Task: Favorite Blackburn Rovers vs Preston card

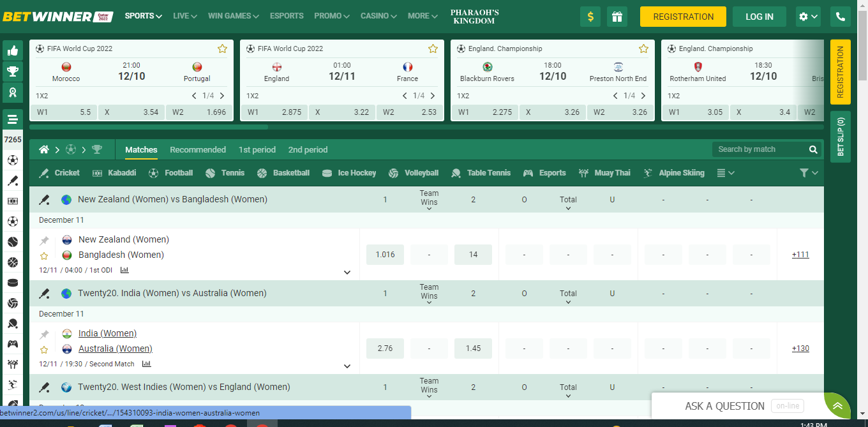Action: (x=643, y=49)
